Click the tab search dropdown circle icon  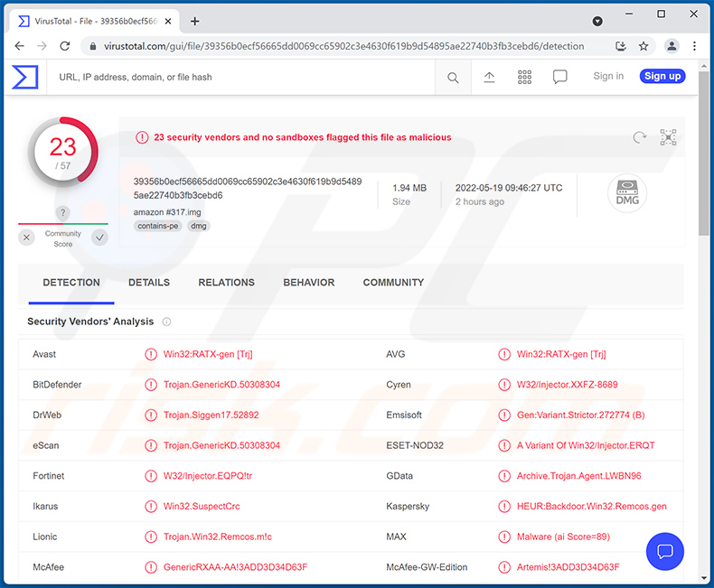(597, 22)
